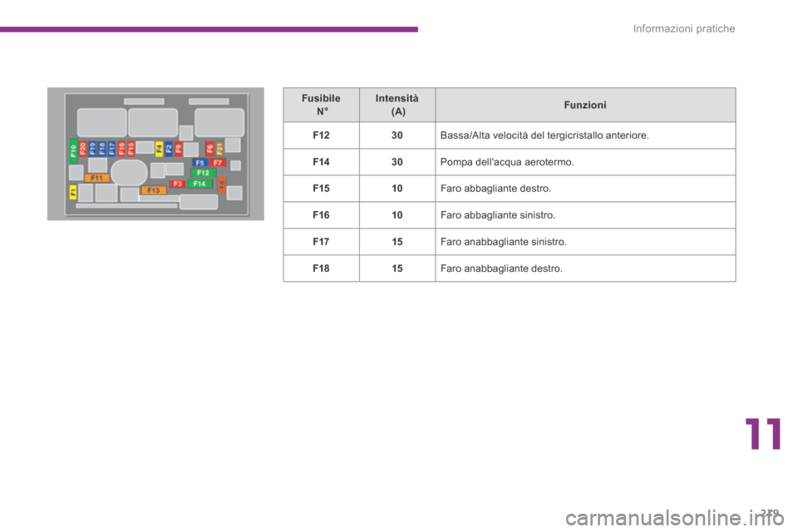Click the 30 intensity value in the F14 row
This screenshot has height=532, width=798.
(397, 162)
